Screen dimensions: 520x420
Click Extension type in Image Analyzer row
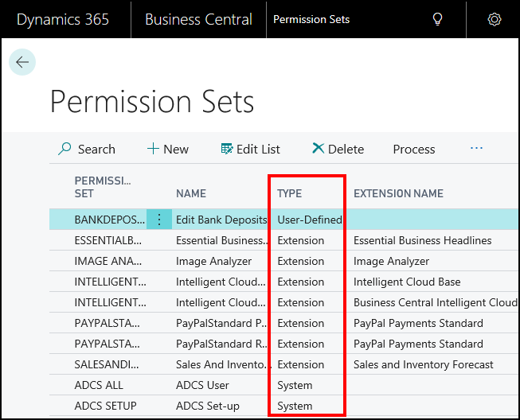pos(301,261)
